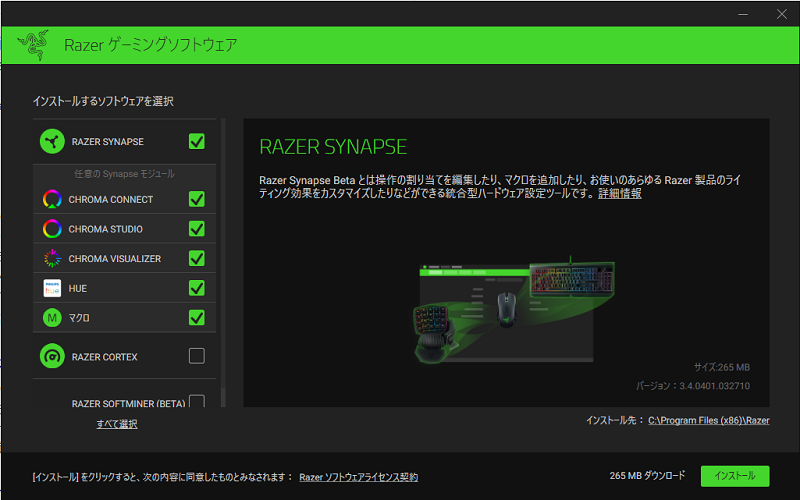
Task: Click the すべて選択 link
Action: click(x=117, y=424)
